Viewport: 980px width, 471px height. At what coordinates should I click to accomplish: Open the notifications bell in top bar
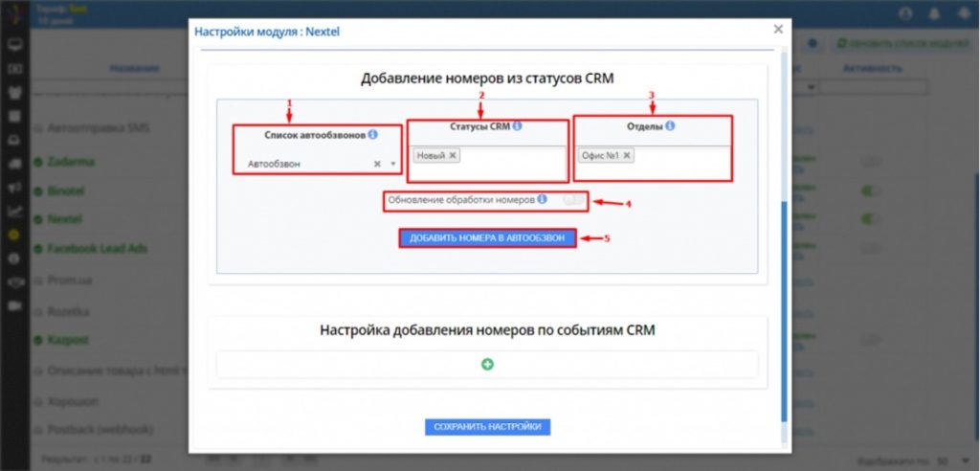(x=935, y=13)
